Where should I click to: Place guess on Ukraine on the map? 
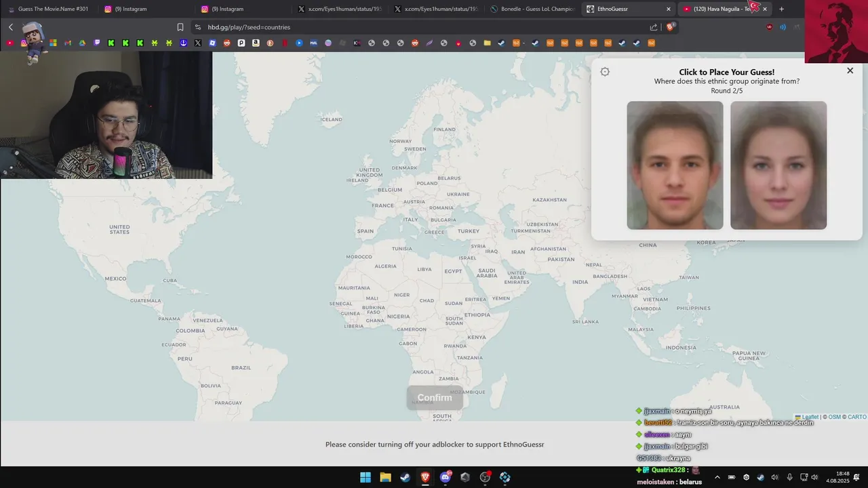point(457,194)
